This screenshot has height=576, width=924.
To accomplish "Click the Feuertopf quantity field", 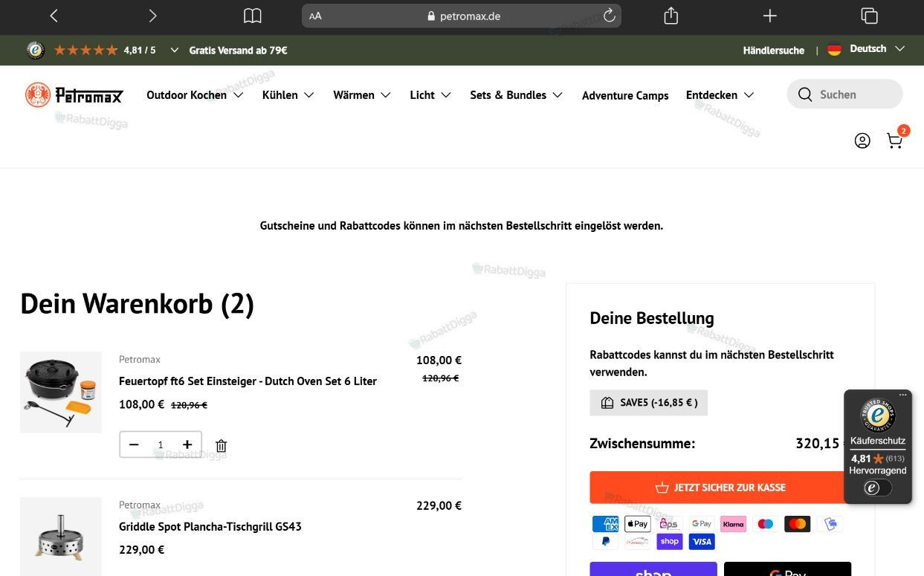I will (161, 444).
